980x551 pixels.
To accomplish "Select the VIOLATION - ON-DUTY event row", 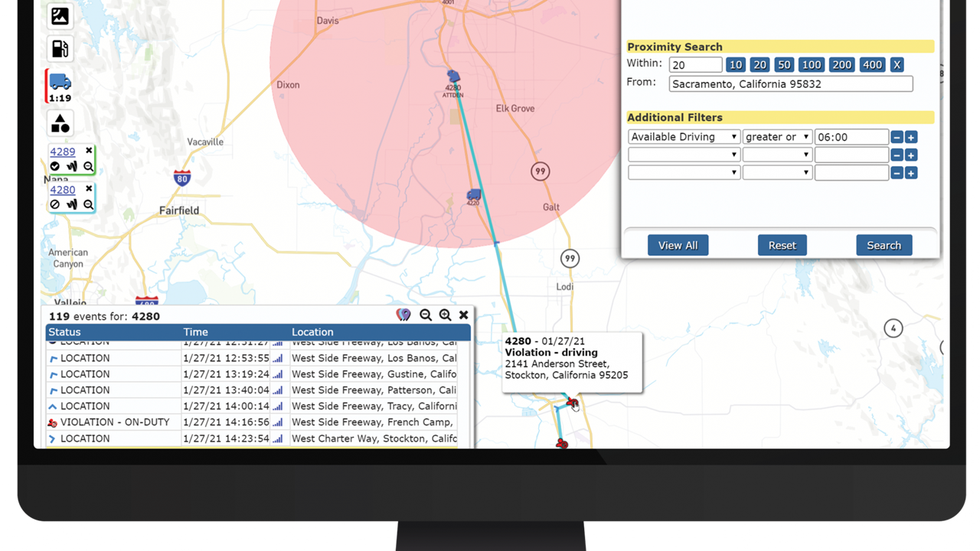I will pos(252,422).
